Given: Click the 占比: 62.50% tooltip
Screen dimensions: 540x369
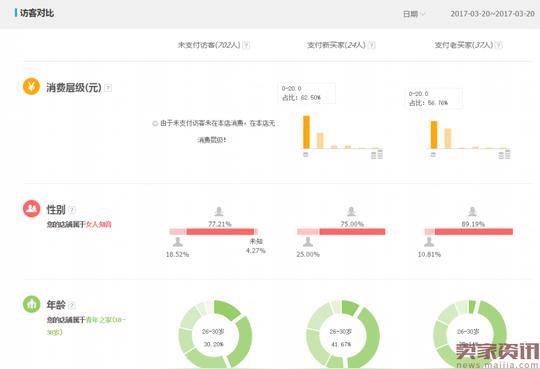Looking at the screenshot, I should coord(307,93).
